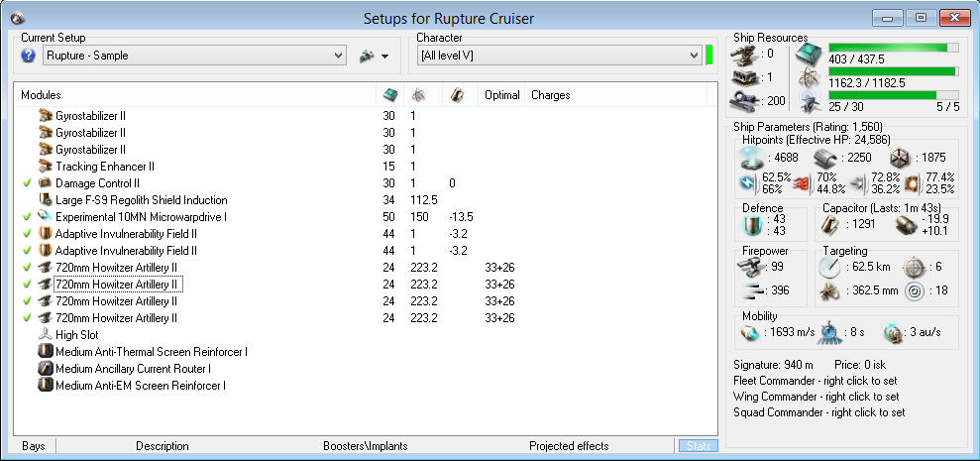Click the CPU column header icon
Image resolution: width=980 pixels, height=461 pixels.
(390, 95)
